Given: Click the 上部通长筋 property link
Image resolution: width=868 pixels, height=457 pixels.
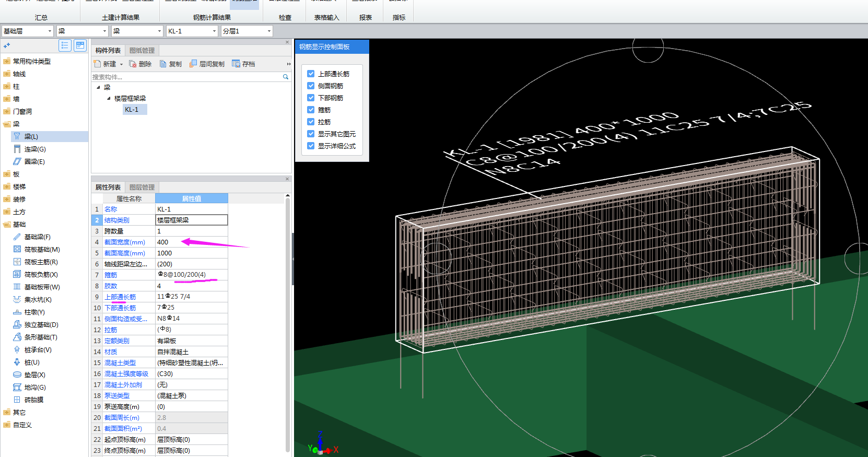Looking at the screenshot, I should point(120,297).
